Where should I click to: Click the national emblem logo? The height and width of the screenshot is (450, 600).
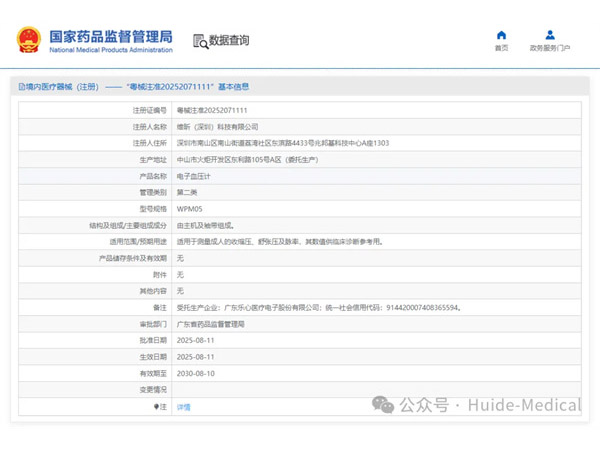pyautogui.click(x=27, y=40)
